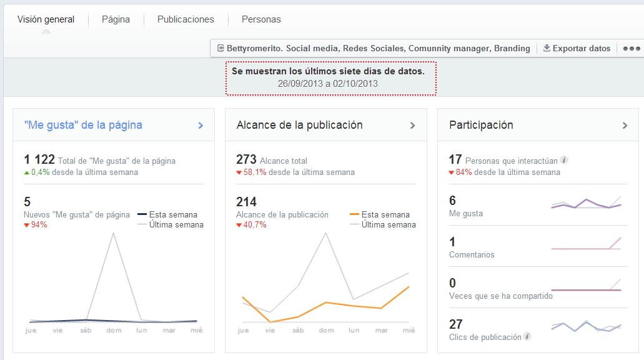Viewport: 644px width, 360px height.
Task: Click the 1 Comentarios count
Action: point(452,242)
